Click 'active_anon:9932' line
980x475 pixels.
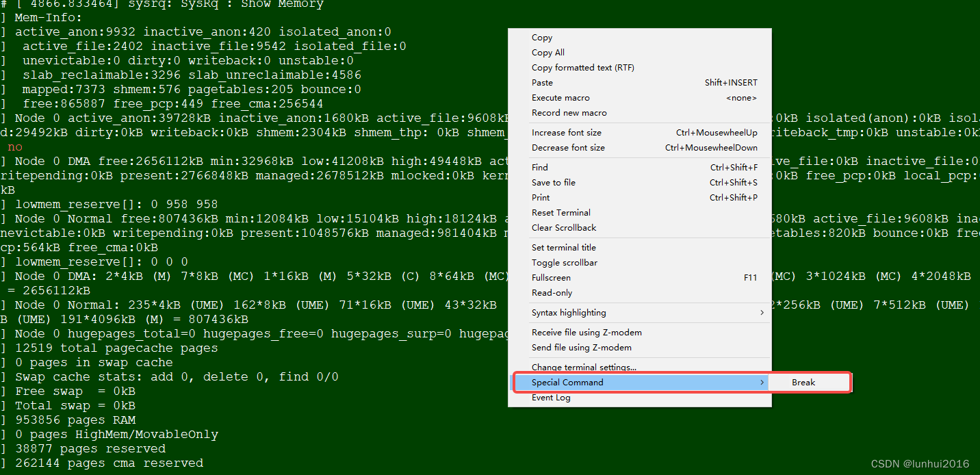tap(203, 32)
